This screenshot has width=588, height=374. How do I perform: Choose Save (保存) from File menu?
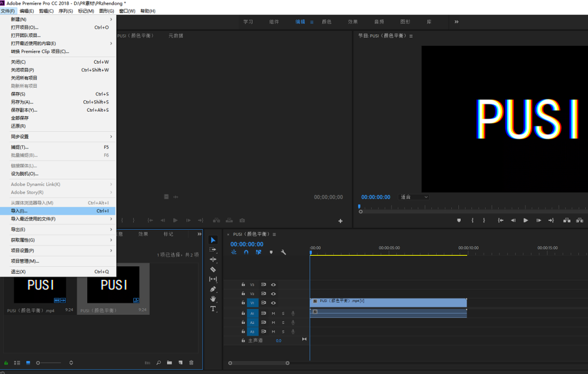point(58,94)
